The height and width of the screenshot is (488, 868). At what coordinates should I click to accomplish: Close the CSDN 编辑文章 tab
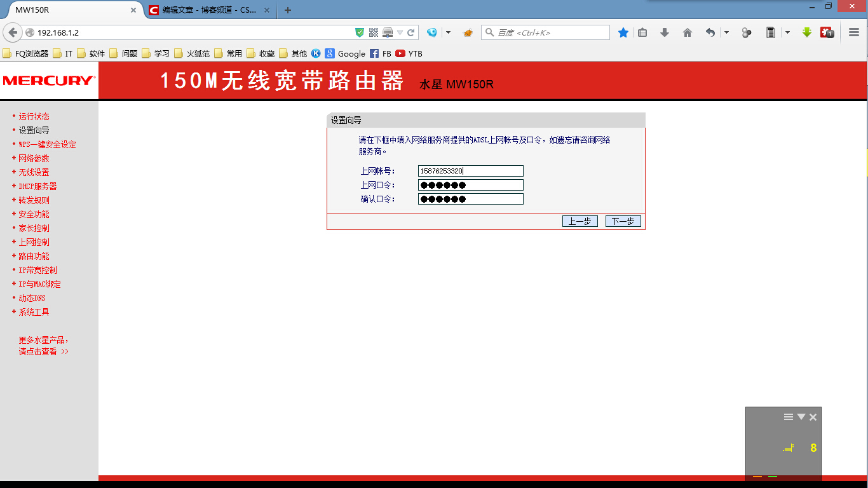point(267,10)
